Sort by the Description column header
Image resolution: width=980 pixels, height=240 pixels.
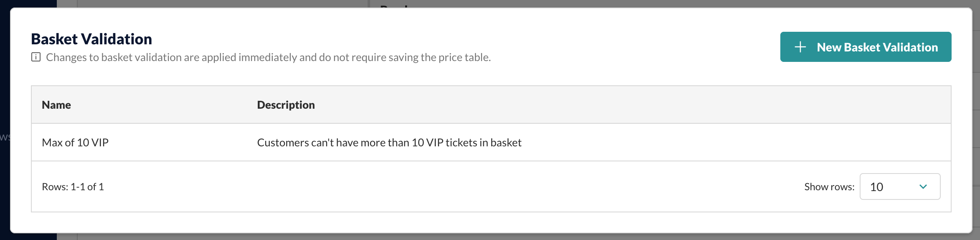pos(286,105)
